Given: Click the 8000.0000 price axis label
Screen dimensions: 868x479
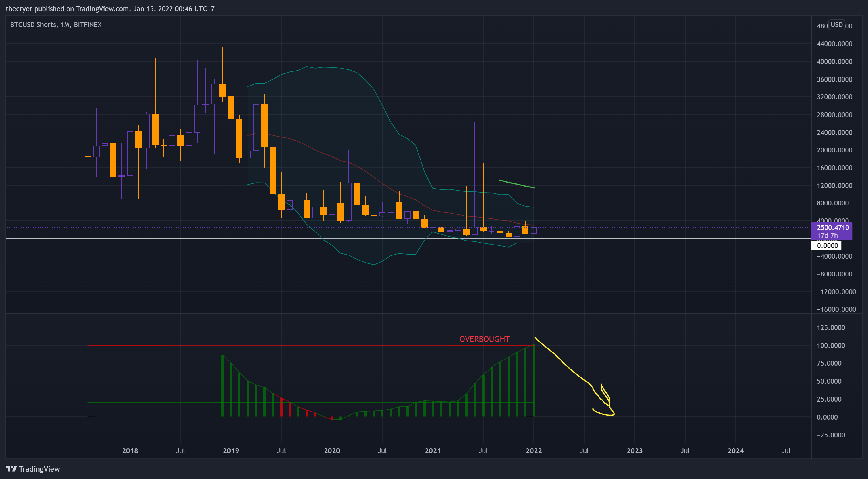Looking at the screenshot, I should pyautogui.click(x=832, y=203).
